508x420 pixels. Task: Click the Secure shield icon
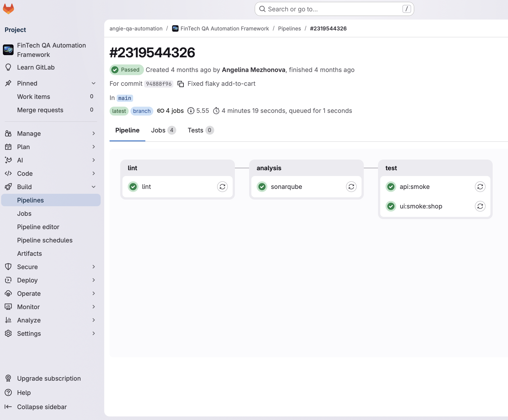point(8,267)
